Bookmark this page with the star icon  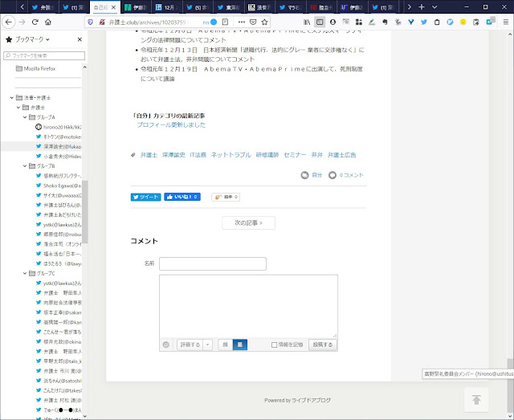click(x=264, y=22)
